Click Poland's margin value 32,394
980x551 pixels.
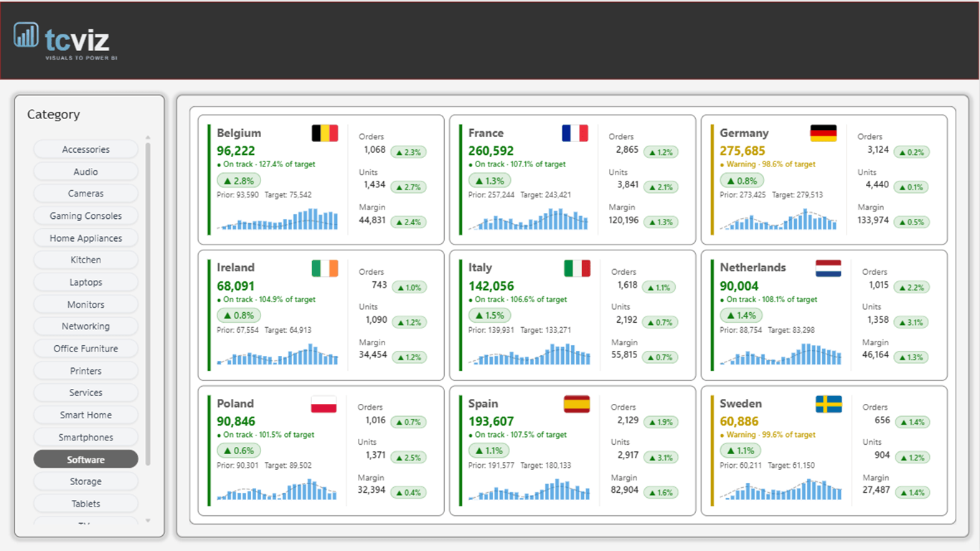[x=372, y=490]
